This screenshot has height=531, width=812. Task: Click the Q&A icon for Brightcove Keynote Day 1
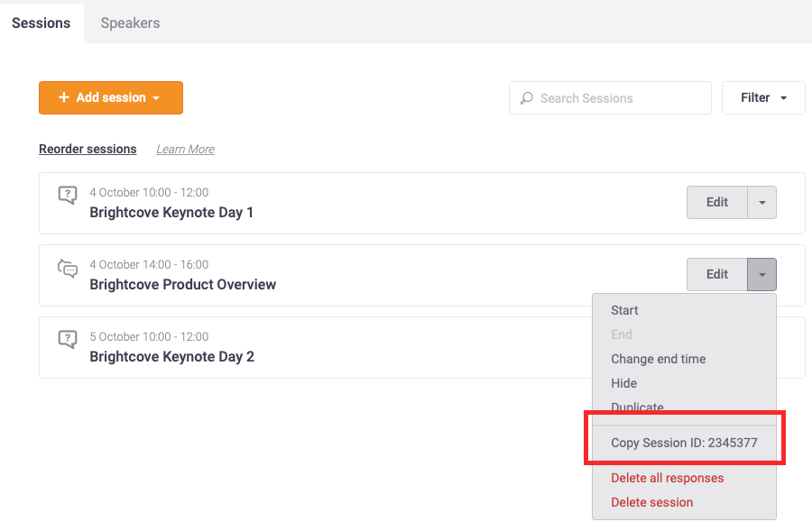click(x=68, y=195)
